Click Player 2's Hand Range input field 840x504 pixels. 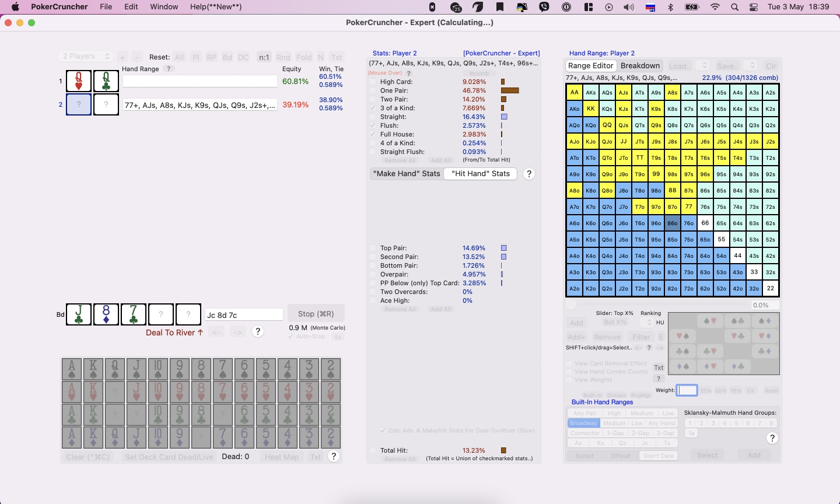click(x=199, y=105)
